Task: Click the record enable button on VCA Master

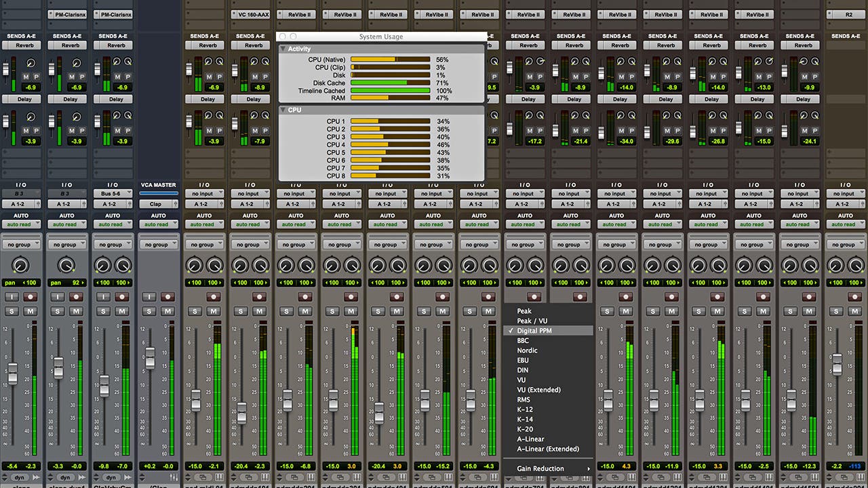Action: click(x=167, y=297)
